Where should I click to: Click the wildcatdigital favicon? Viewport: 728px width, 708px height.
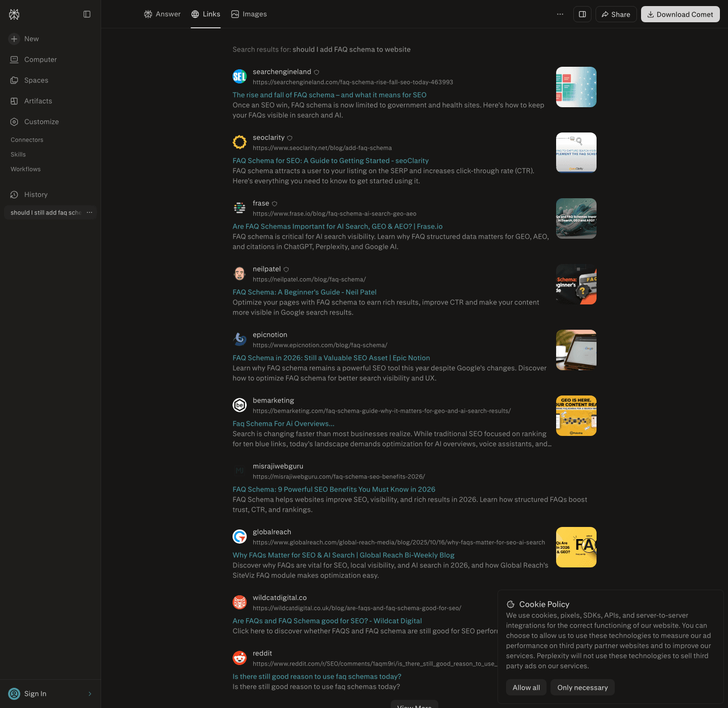click(240, 602)
